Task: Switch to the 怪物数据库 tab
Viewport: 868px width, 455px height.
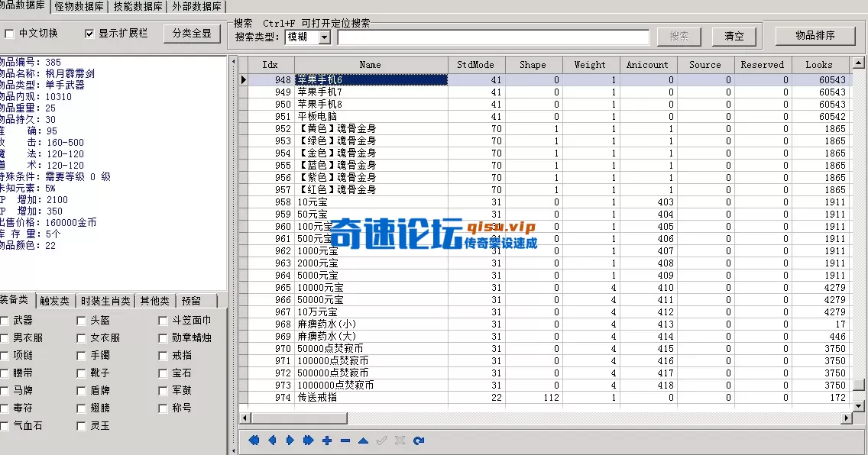Action: tap(79, 7)
